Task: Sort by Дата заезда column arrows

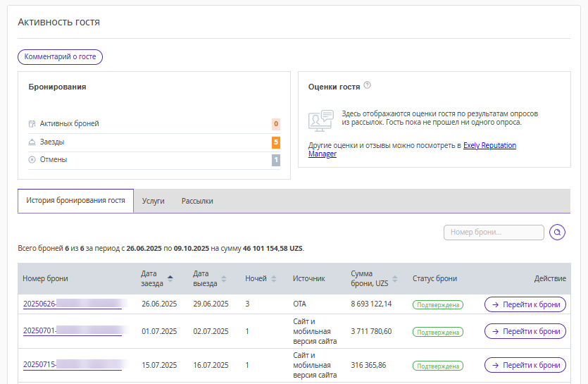Action: [x=170, y=278]
